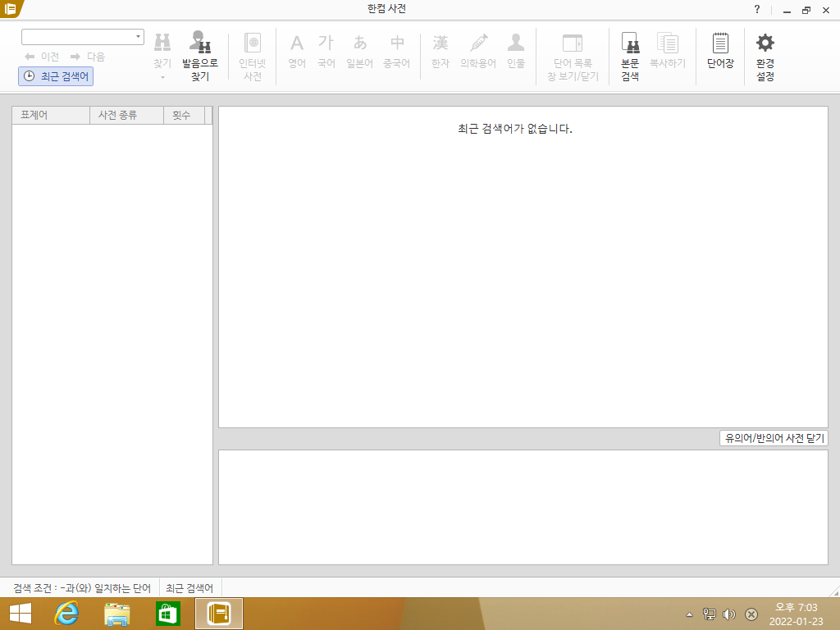Open the 인터넷 사전 internet dictionary
The height and width of the screenshot is (630, 840).
[253, 57]
